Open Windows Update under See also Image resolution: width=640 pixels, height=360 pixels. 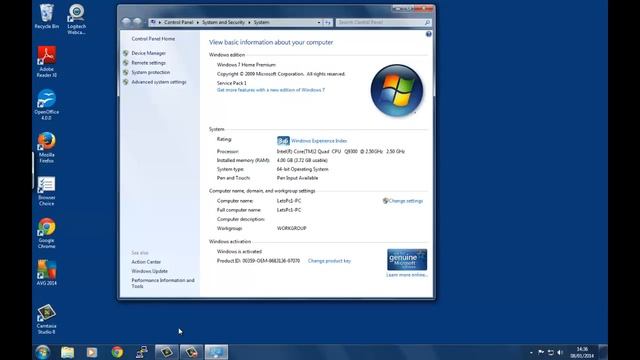149,271
